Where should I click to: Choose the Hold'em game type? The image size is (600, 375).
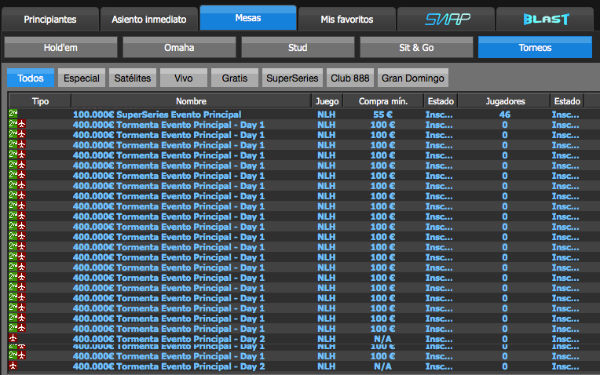(61, 47)
